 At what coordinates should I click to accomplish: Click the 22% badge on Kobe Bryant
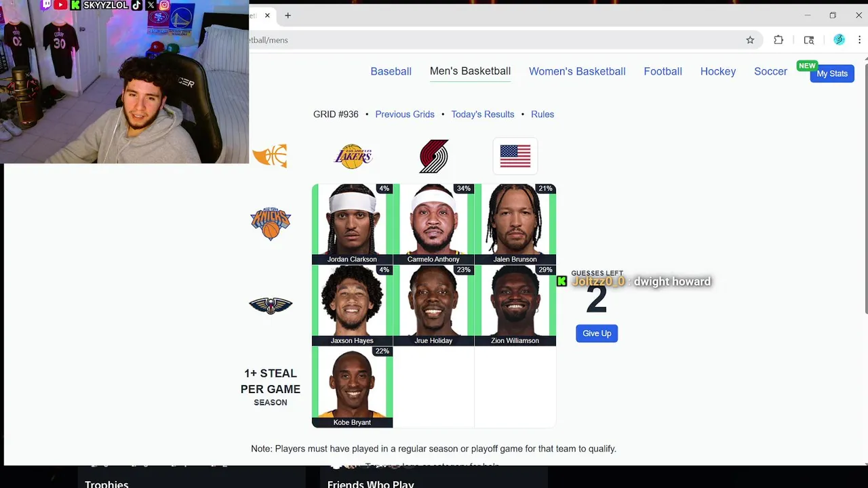click(382, 351)
